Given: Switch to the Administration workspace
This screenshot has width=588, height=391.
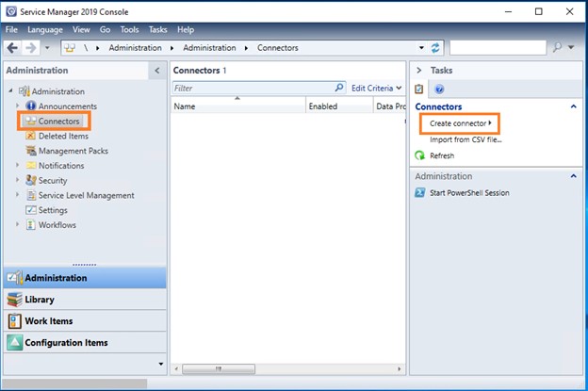Looking at the screenshot, I should pyautogui.click(x=85, y=278).
